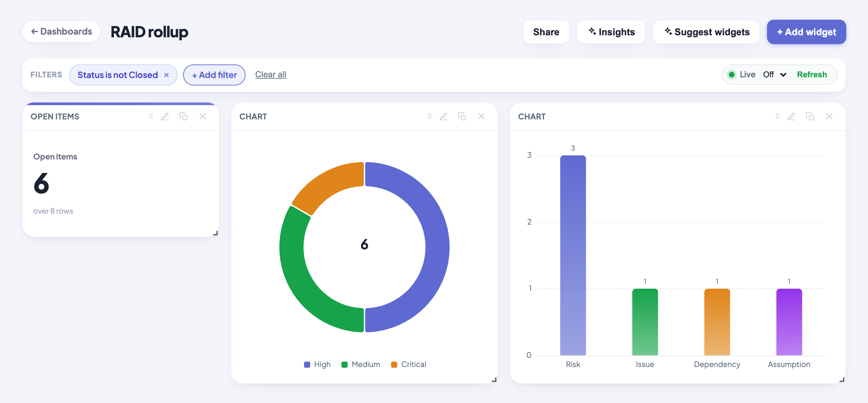Remove the Status is not Closed filter

pos(166,75)
